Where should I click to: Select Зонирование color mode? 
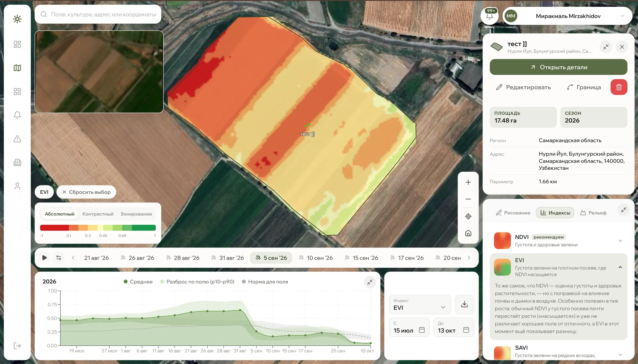tap(136, 214)
